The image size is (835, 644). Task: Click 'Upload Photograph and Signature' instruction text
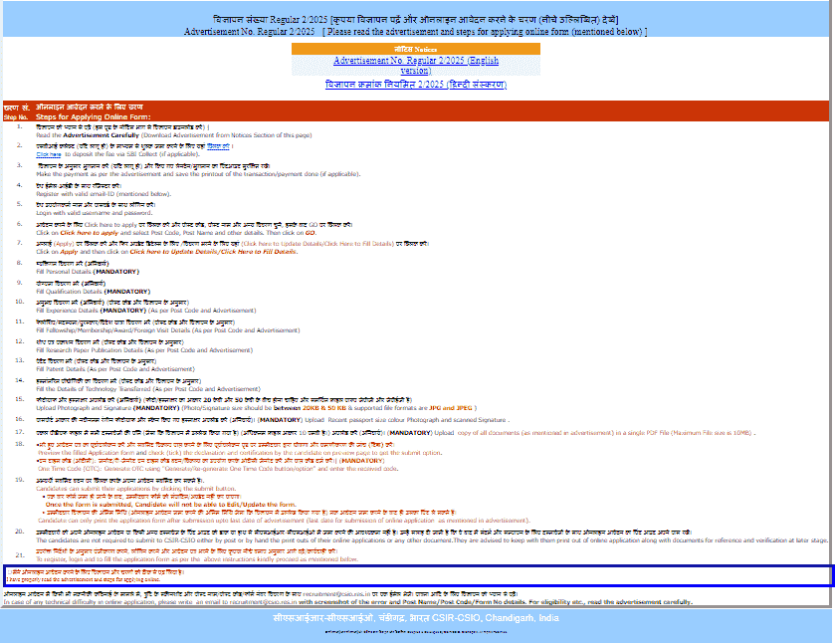click(119, 408)
